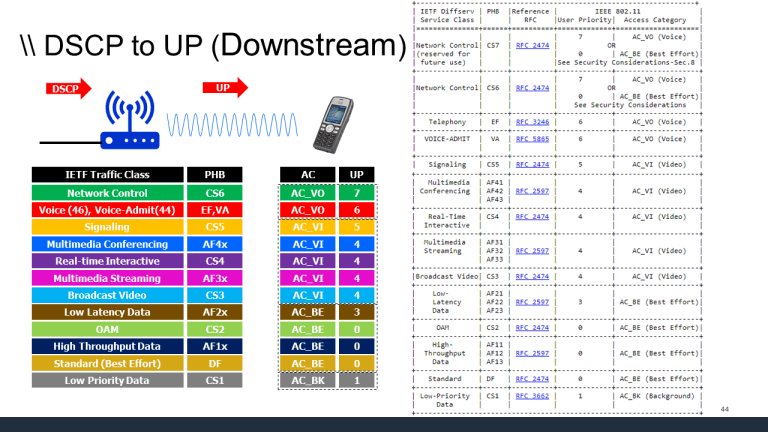The height and width of the screenshot is (432, 768).
Task: Click the slide page number 44
Action: click(x=724, y=409)
